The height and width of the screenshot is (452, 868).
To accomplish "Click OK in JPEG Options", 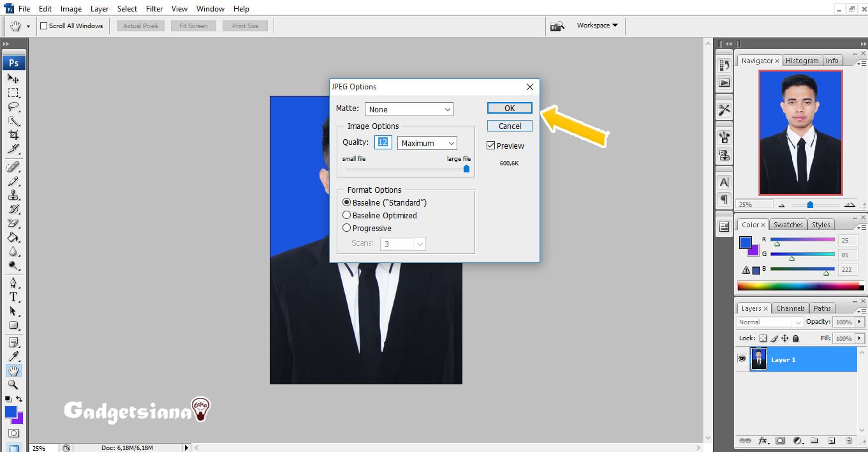I will pos(510,108).
